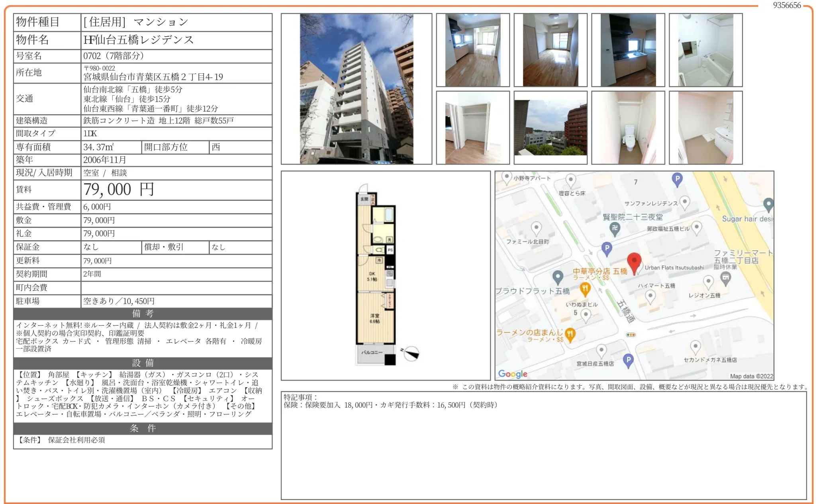
Task: Click the compass icon on floor plan
Action: [x=411, y=353]
